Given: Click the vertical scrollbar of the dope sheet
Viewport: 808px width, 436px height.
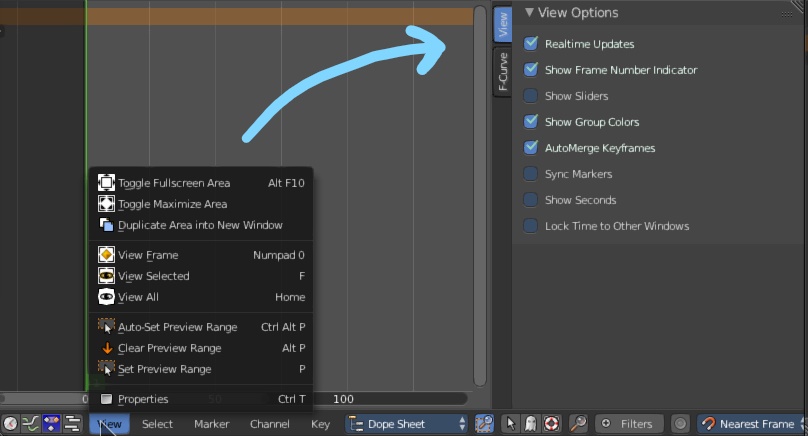Looking at the screenshot, I should pos(480,196).
